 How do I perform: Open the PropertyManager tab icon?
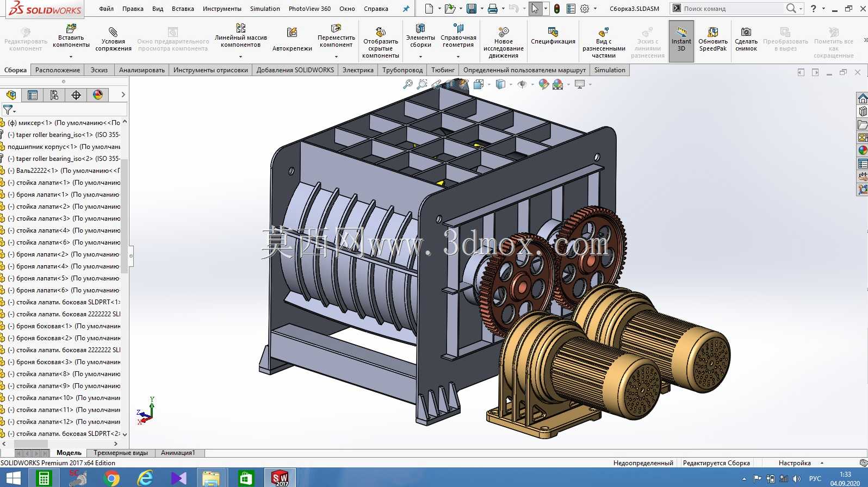[x=33, y=95]
